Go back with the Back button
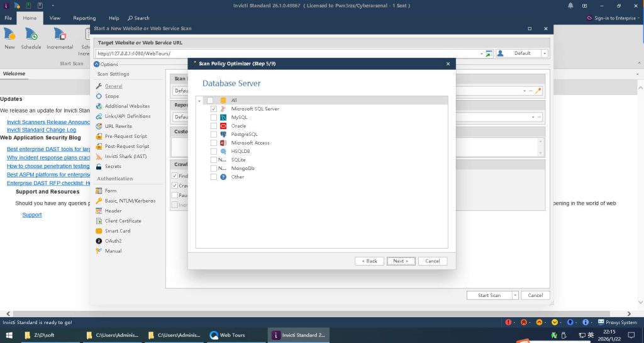The image size is (644, 343). 369,261
